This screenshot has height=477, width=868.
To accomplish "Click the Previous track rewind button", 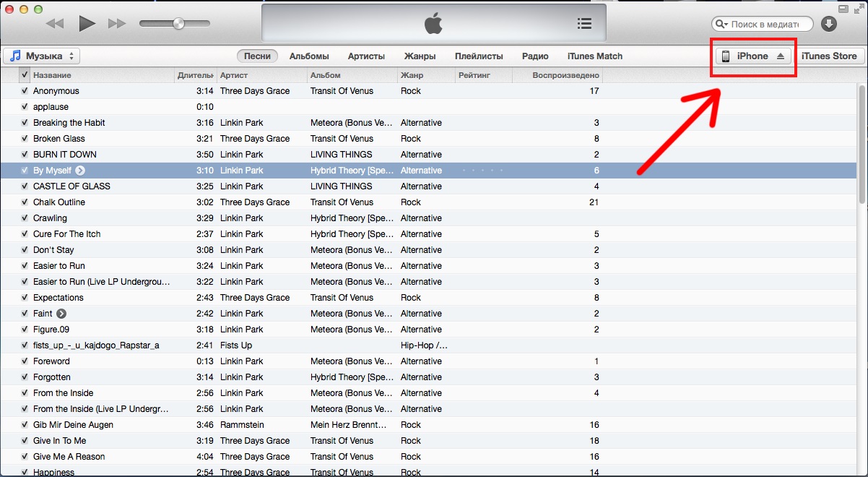I will pyautogui.click(x=55, y=24).
